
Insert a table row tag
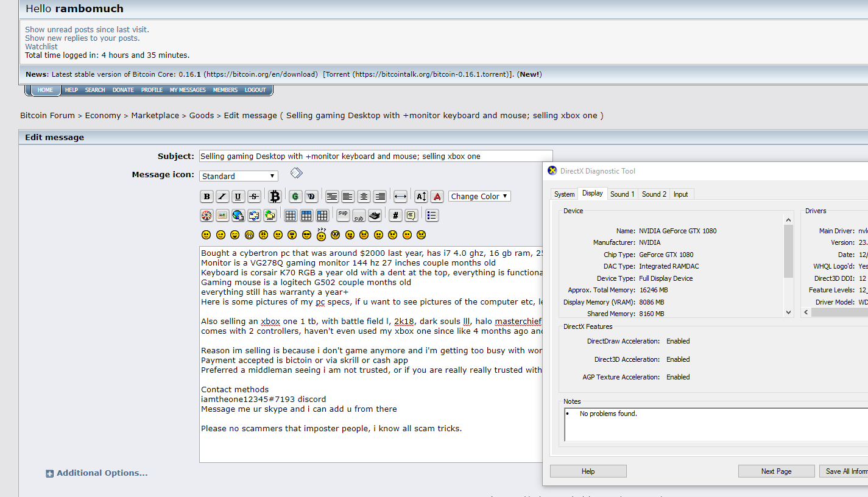coord(306,215)
